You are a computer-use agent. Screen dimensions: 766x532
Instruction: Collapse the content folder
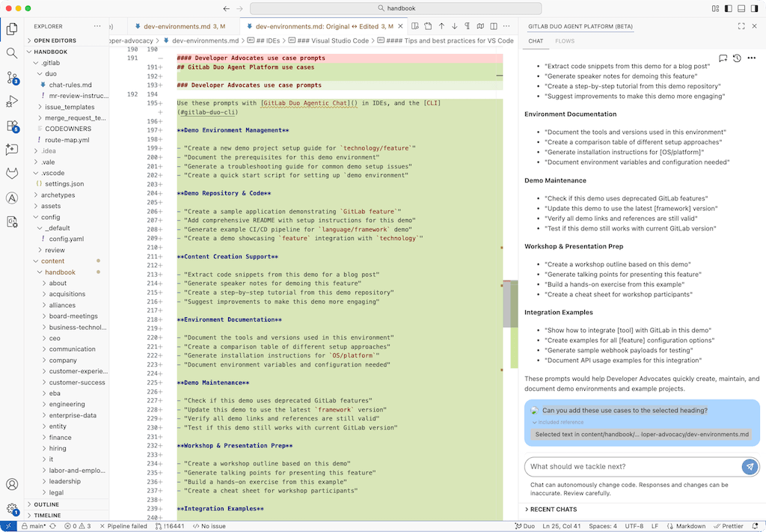(x=67, y=261)
